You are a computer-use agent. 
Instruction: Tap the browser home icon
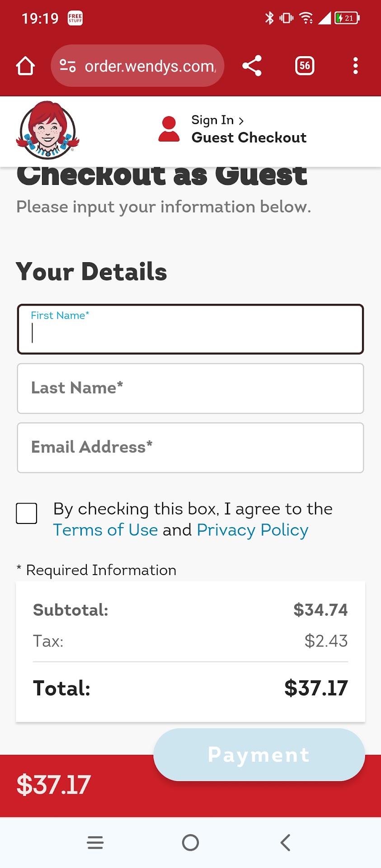pyautogui.click(x=25, y=66)
